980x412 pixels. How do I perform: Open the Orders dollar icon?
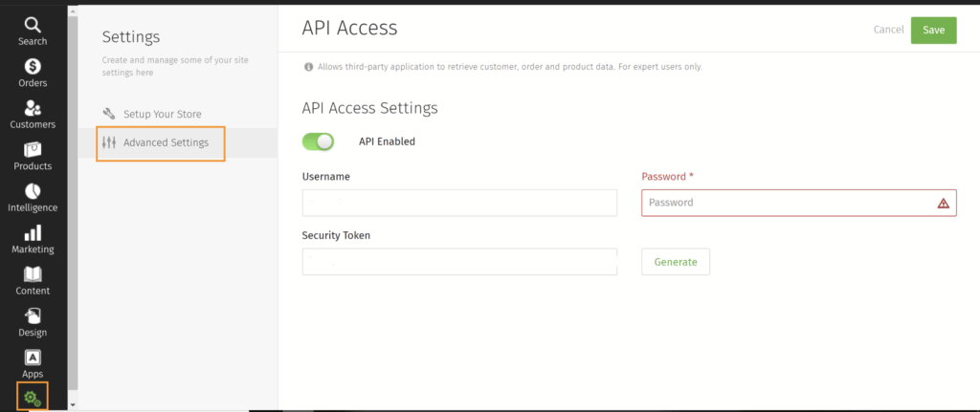coord(33,66)
